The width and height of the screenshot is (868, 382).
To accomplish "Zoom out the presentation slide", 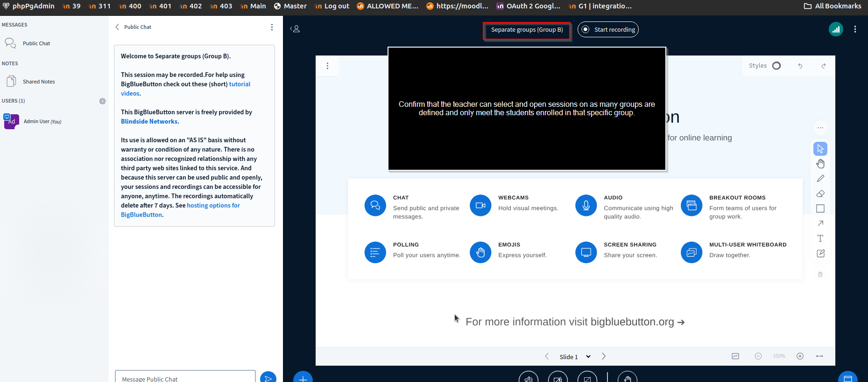I will click(x=758, y=356).
